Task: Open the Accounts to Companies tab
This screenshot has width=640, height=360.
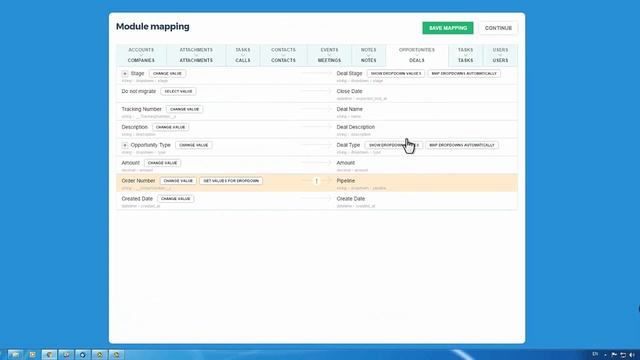Action: (x=141, y=55)
